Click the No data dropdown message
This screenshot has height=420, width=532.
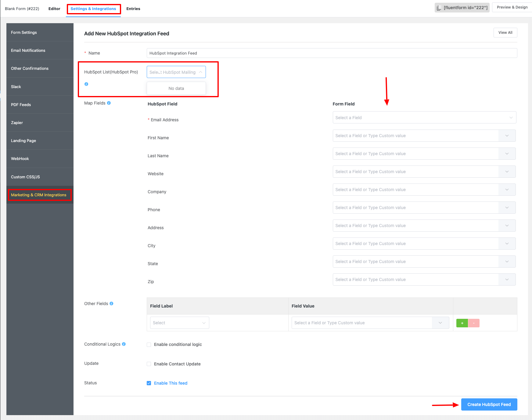coord(176,88)
